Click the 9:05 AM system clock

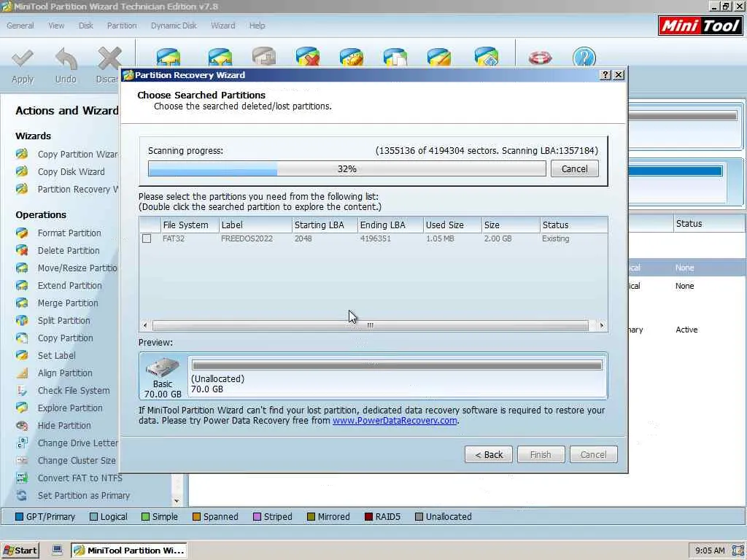(x=709, y=551)
